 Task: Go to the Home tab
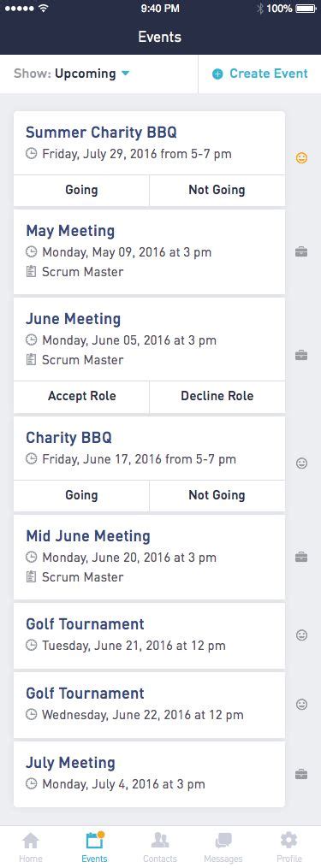pyautogui.click(x=31, y=847)
